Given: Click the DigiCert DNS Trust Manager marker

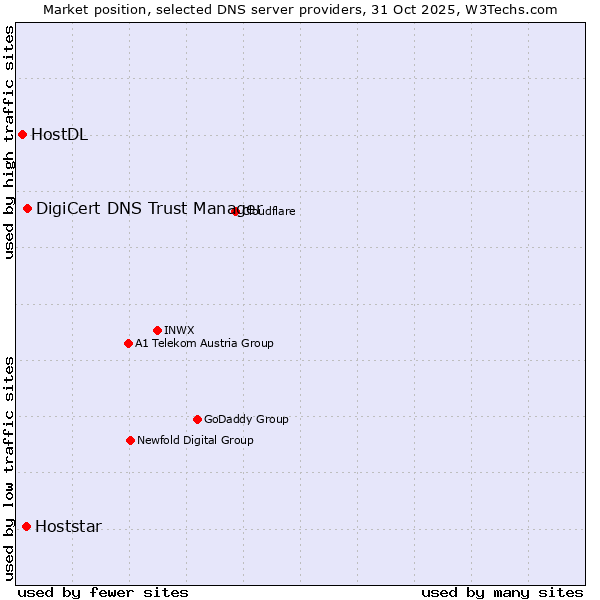Looking at the screenshot, I should (x=28, y=208).
